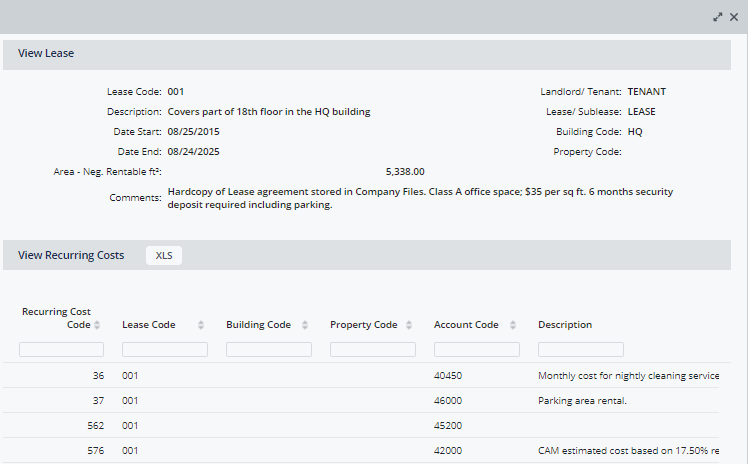Focus the Description filter input
The width and height of the screenshot is (748, 464).
tap(581, 350)
